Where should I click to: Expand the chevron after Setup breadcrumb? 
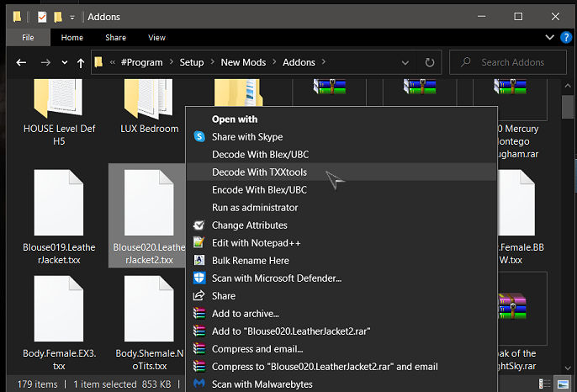pyautogui.click(x=212, y=62)
